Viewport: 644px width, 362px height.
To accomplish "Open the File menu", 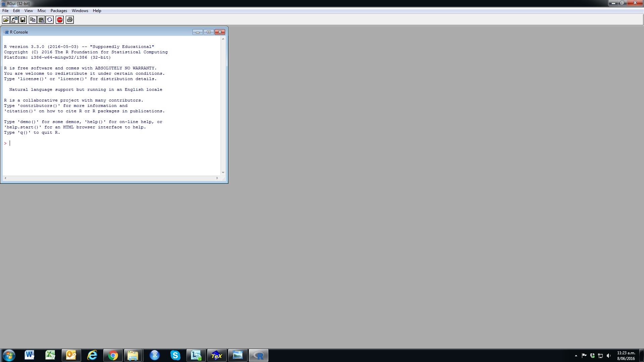I will point(5,11).
